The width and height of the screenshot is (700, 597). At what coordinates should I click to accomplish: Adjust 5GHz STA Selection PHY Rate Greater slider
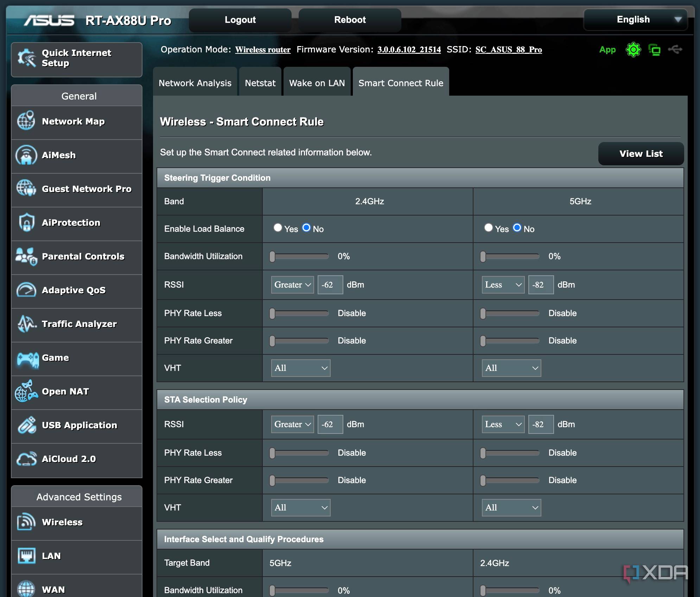(x=510, y=480)
